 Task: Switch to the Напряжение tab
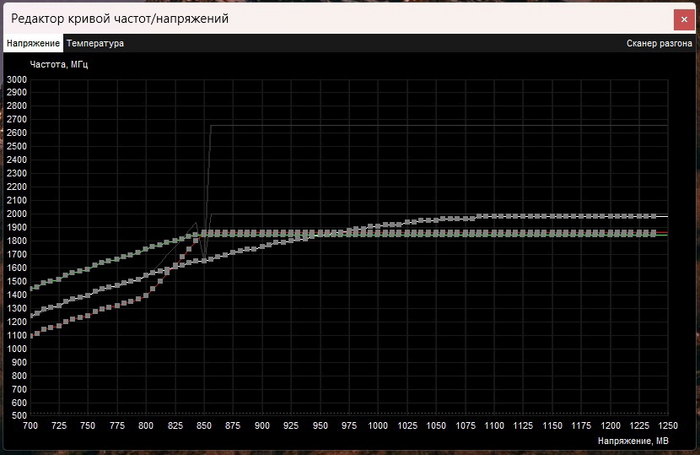pyautogui.click(x=33, y=44)
